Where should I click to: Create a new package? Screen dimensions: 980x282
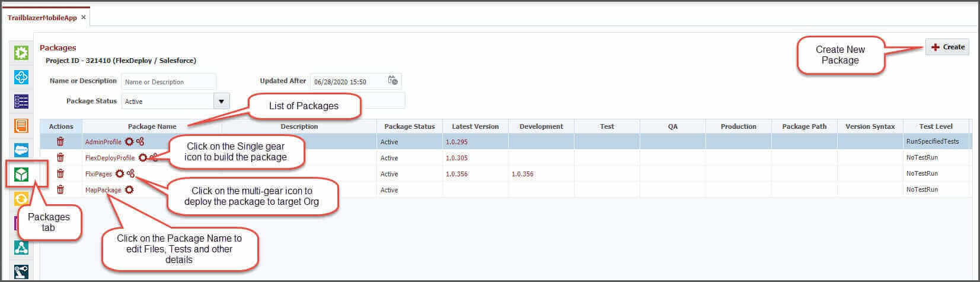947,47
